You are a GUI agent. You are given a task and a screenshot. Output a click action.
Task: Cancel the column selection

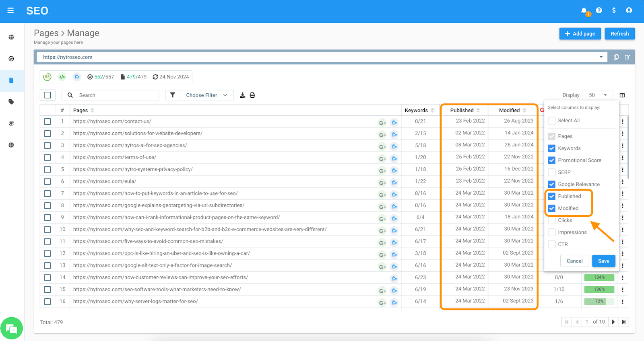[574, 261]
